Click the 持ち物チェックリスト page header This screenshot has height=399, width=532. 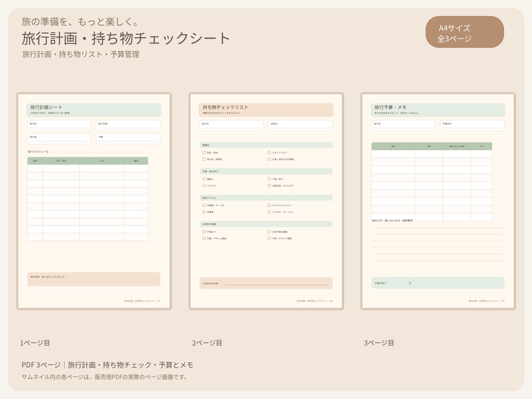266,110
